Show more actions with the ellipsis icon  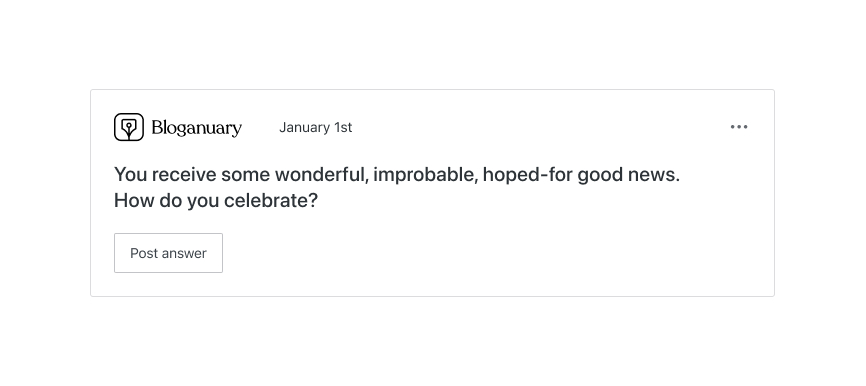[x=739, y=127]
